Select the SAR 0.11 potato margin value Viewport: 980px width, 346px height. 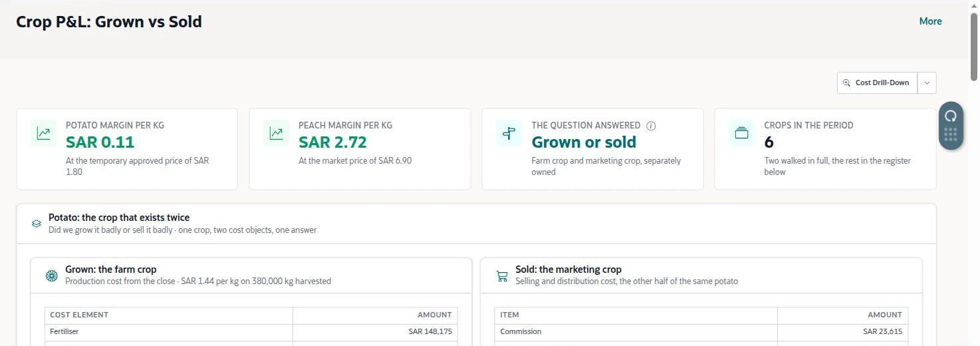click(100, 142)
